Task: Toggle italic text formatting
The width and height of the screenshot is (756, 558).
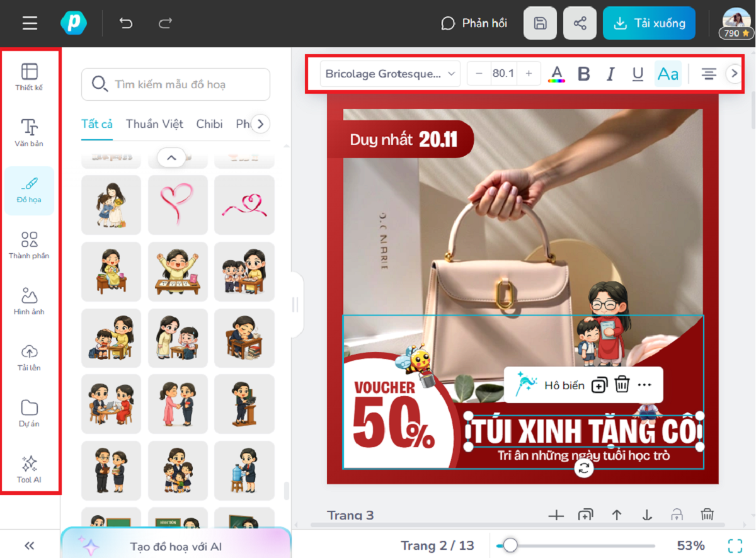Action: point(610,74)
